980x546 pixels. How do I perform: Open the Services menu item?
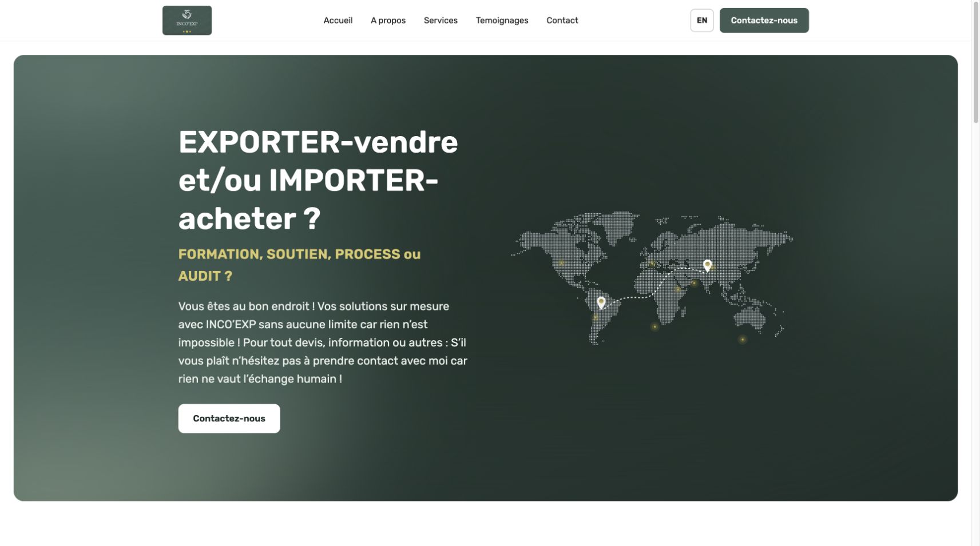pyautogui.click(x=441, y=21)
